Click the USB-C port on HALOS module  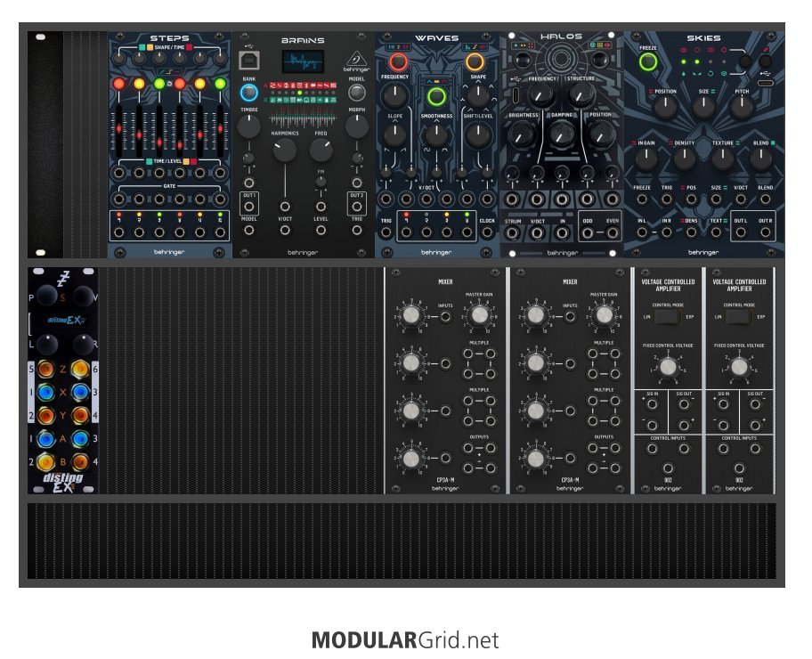[516, 95]
